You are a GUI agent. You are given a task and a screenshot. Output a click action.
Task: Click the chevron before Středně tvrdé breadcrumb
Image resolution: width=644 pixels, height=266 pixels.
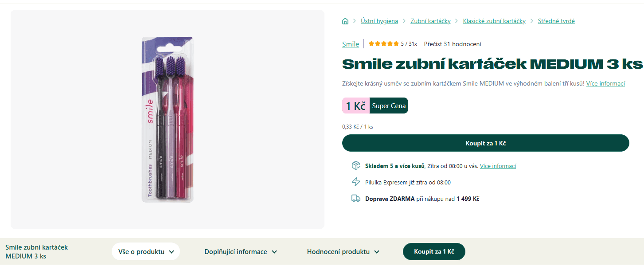tap(531, 20)
